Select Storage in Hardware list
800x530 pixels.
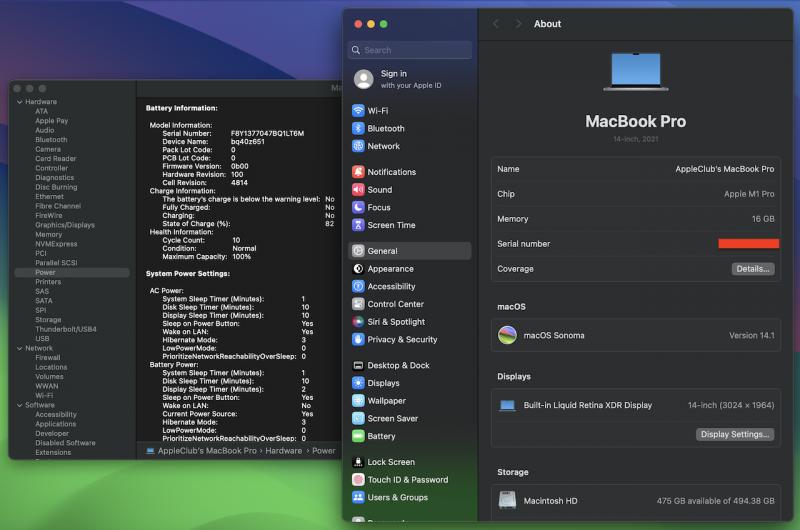48,320
